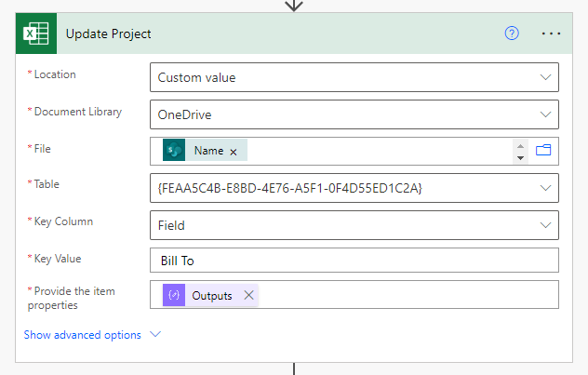Image resolution: width=588 pixels, height=375 pixels.
Task: Click the purple expression icon on Outputs token
Action: [x=174, y=295]
